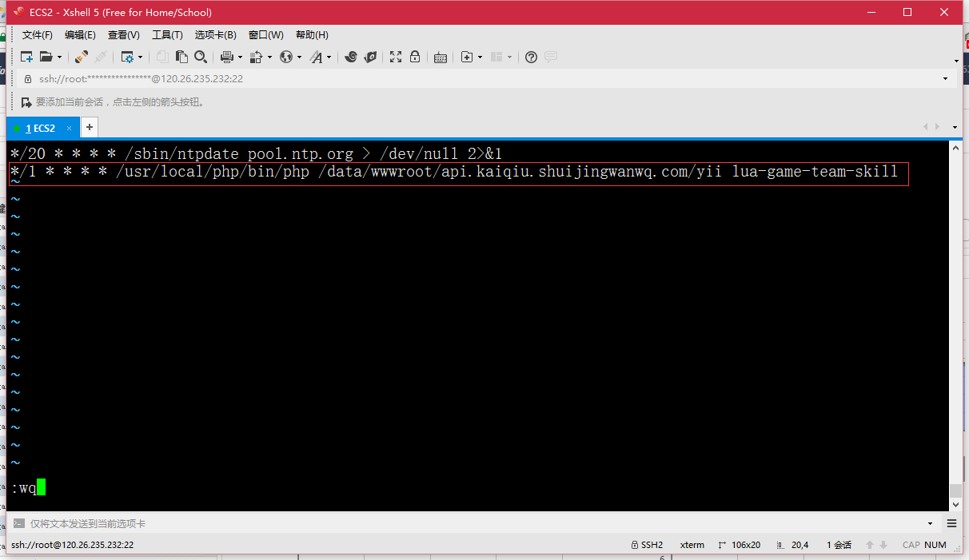Open the virtual keyboard icon
Viewport: 969px width, 560px height.
[440, 57]
